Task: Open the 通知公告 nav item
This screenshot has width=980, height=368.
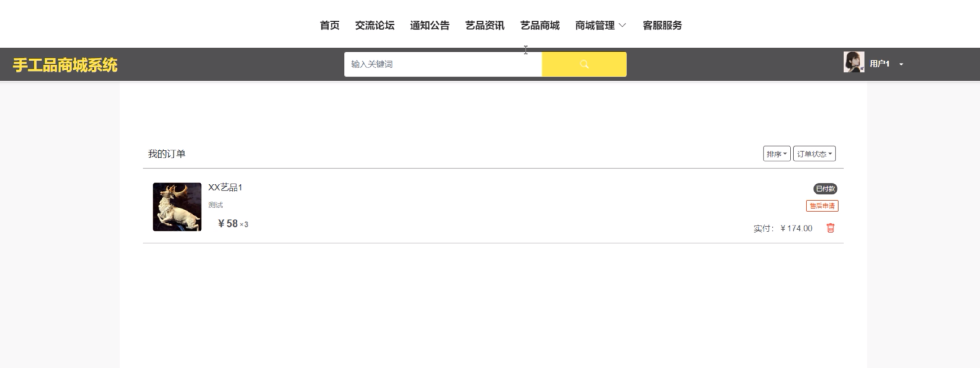Action: point(430,26)
